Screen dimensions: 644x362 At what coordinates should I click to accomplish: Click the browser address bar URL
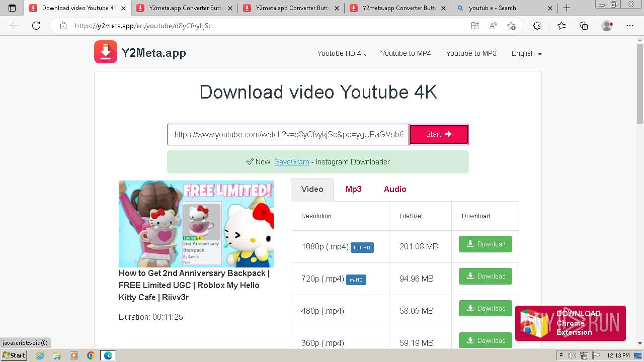(x=143, y=26)
